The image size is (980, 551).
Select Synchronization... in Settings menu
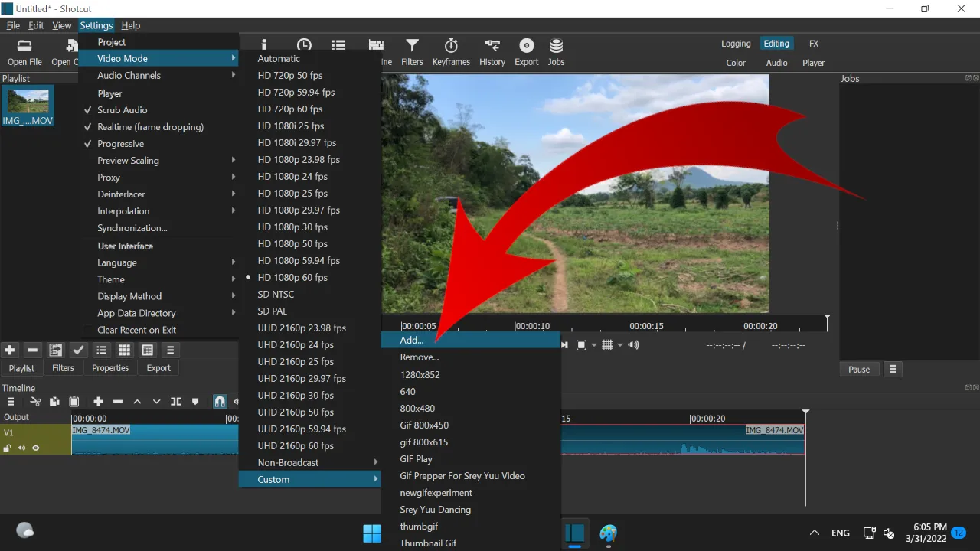[x=158, y=228]
